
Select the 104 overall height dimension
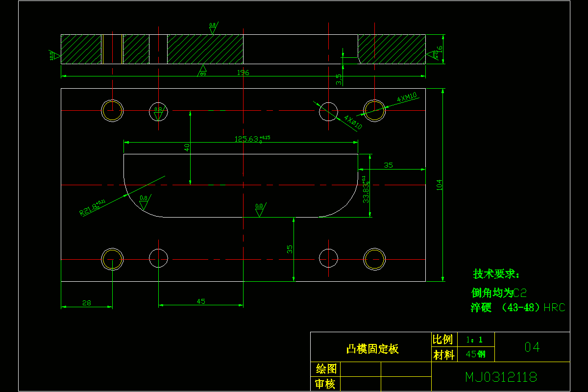coord(439,185)
